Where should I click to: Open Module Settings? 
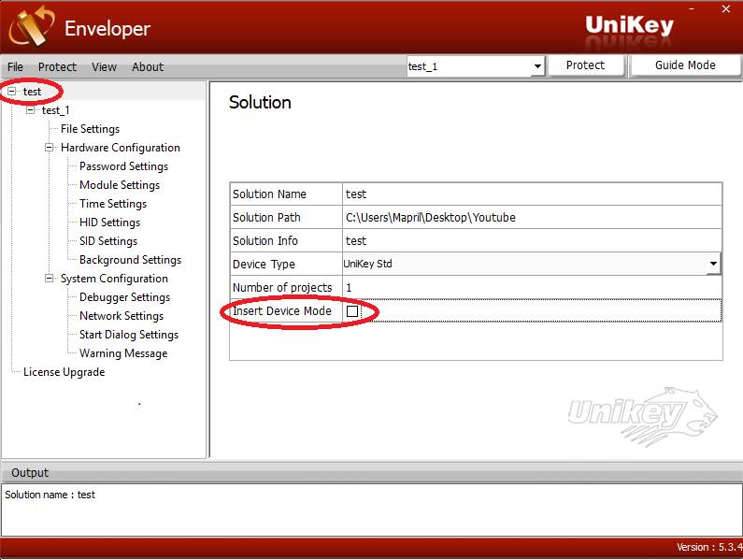click(x=120, y=185)
